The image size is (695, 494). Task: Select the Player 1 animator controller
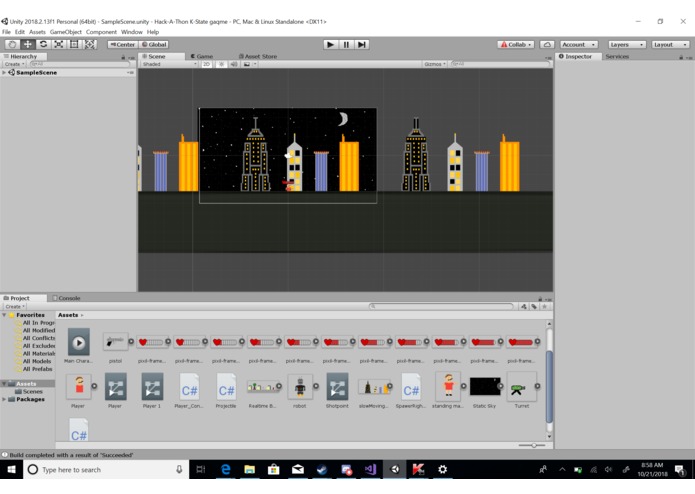[x=152, y=391]
